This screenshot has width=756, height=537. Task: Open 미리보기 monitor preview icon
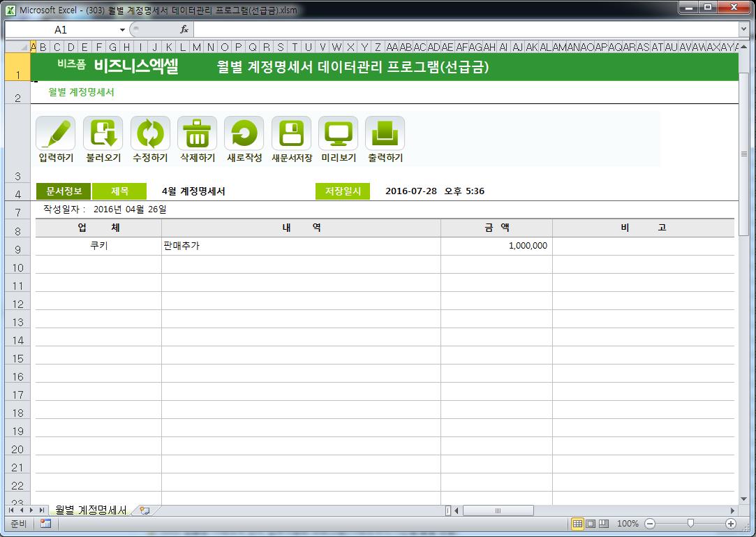[x=338, y=133]
